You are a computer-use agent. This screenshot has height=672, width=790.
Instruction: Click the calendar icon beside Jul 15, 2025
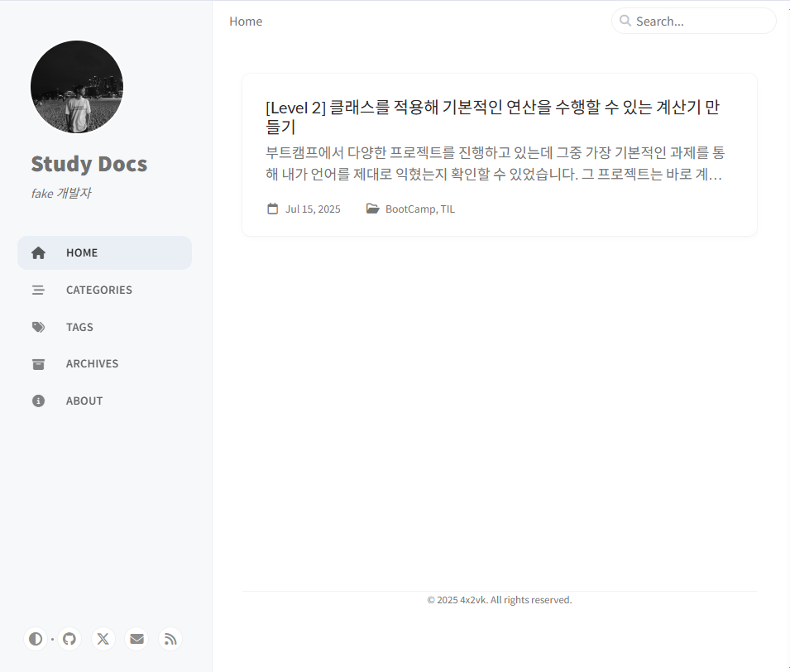tap(273, 209)
